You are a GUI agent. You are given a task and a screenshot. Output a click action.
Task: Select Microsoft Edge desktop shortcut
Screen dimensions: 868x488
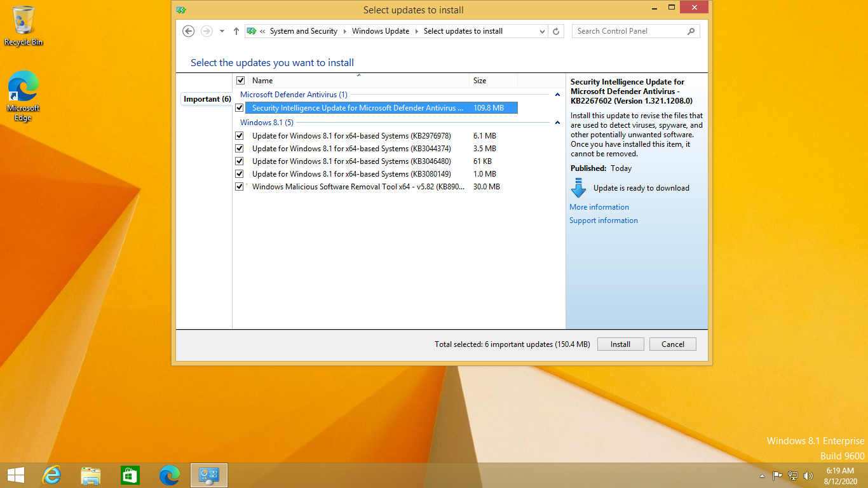click(24, 96)
